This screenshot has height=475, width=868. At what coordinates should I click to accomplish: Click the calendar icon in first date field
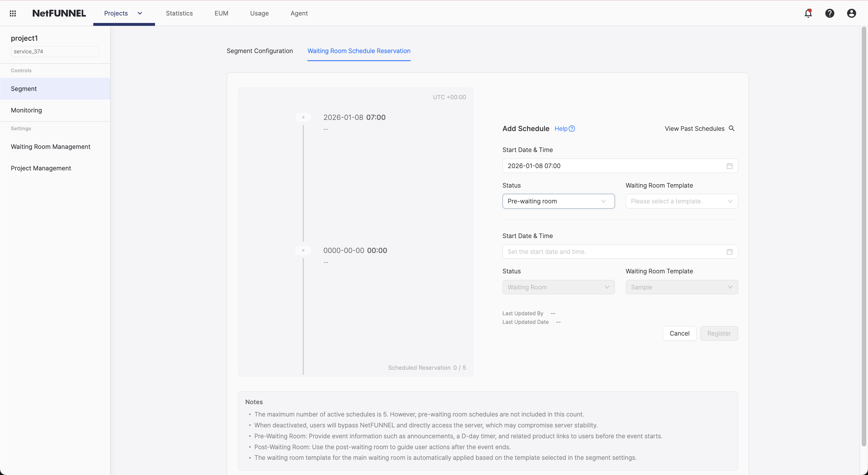730,166
